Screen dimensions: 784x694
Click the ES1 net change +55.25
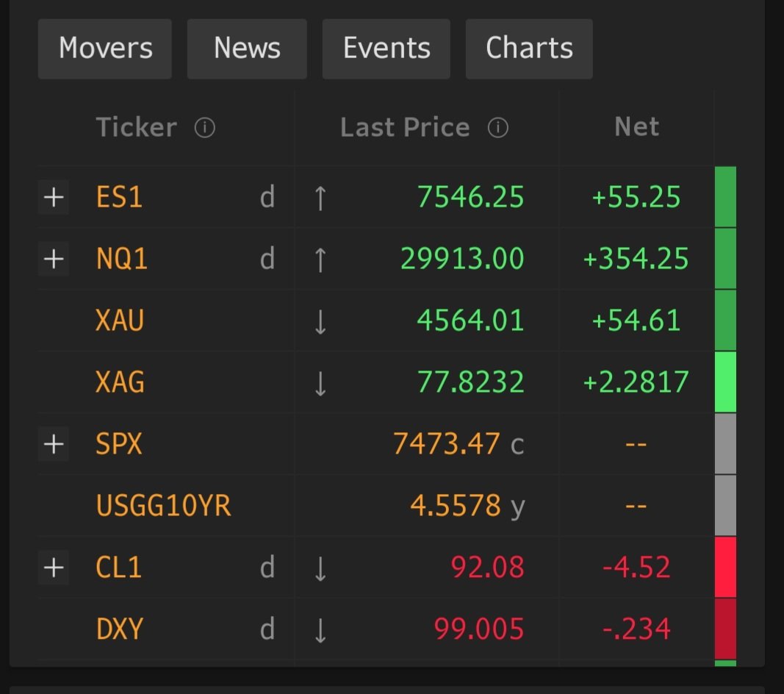pos(636,197)
